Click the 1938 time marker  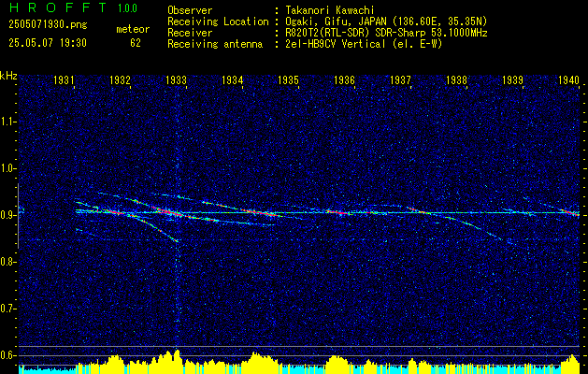pyautogui.click(x=456, y=79)
